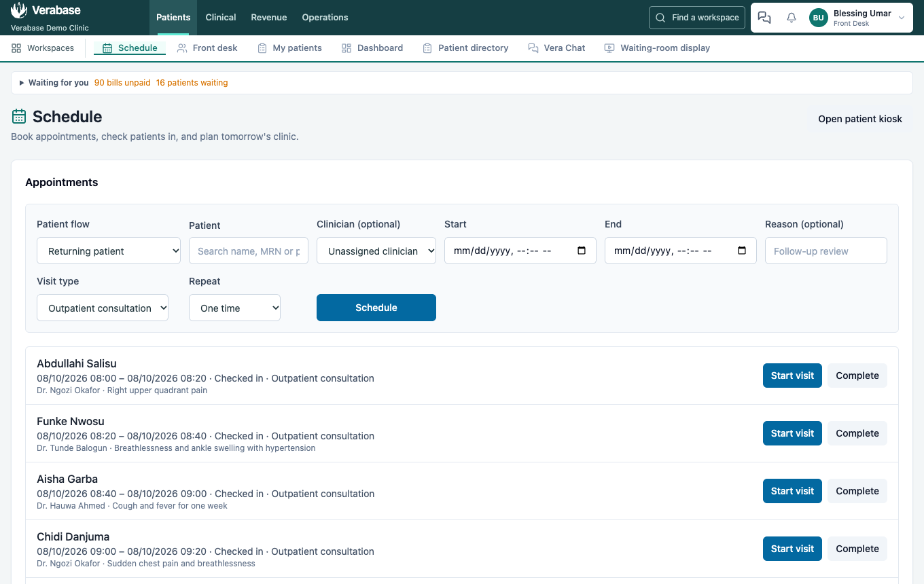This screenshot has height=584, width=924.
Task: Click the blue Schedule button
Action: click(x=376, y=308)
